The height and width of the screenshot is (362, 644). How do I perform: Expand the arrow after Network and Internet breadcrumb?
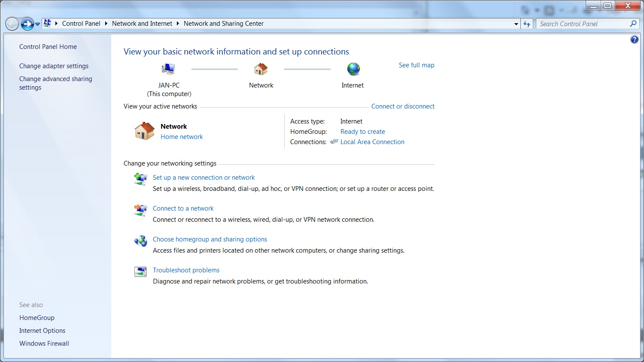[178, 24]
